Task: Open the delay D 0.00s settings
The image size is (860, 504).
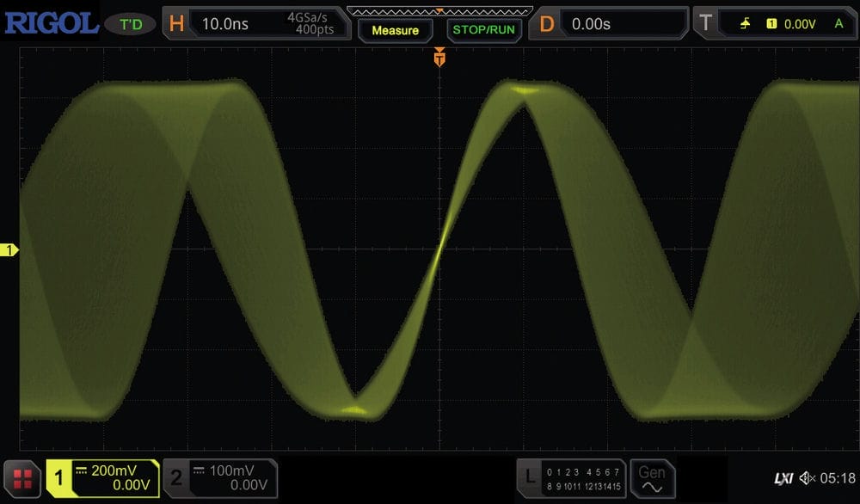Action: (x=608, y=24)
